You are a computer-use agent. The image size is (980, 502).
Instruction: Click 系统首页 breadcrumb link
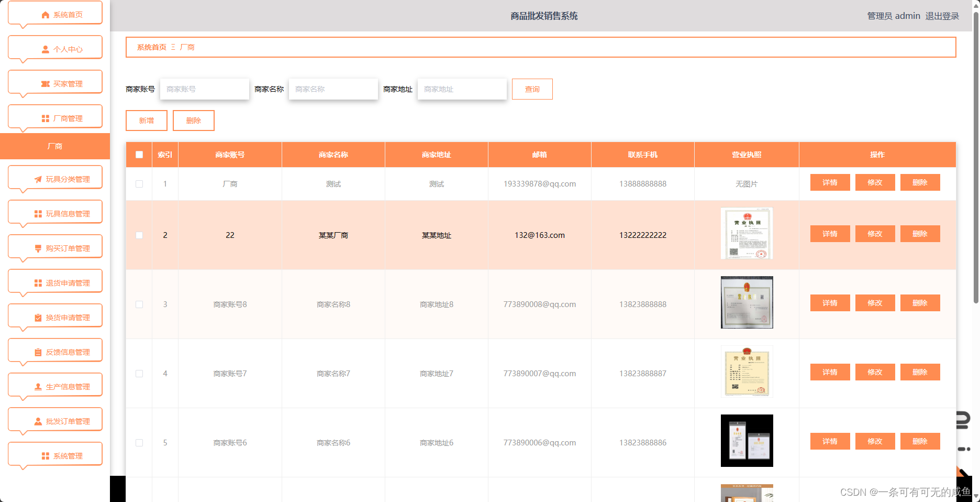[x=152, y=47]
